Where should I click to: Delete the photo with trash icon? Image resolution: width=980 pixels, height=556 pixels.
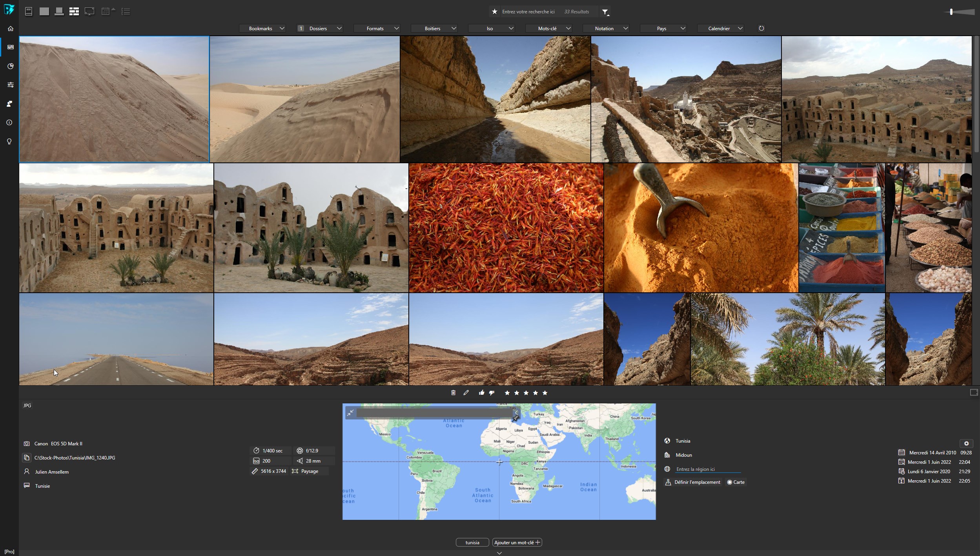(453, 393)
